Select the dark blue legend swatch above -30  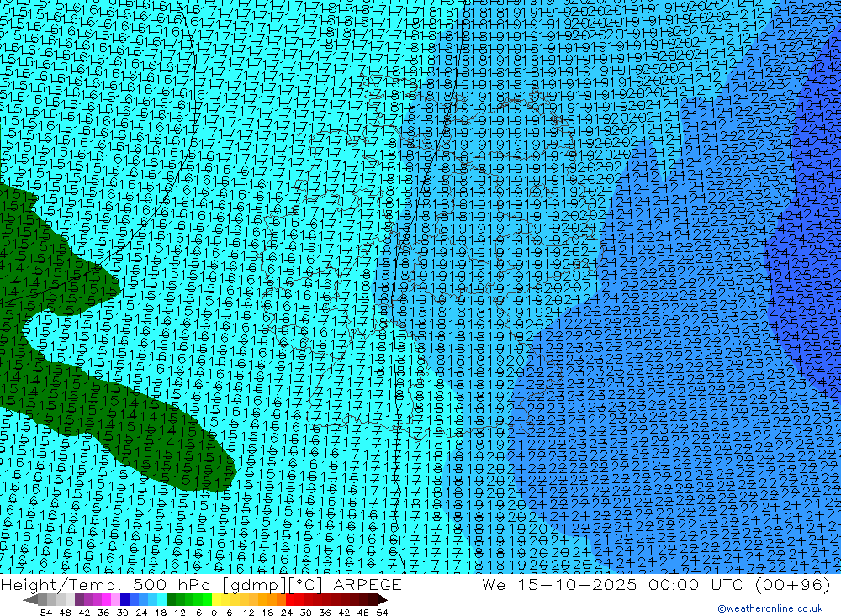[x=125, y=599]
